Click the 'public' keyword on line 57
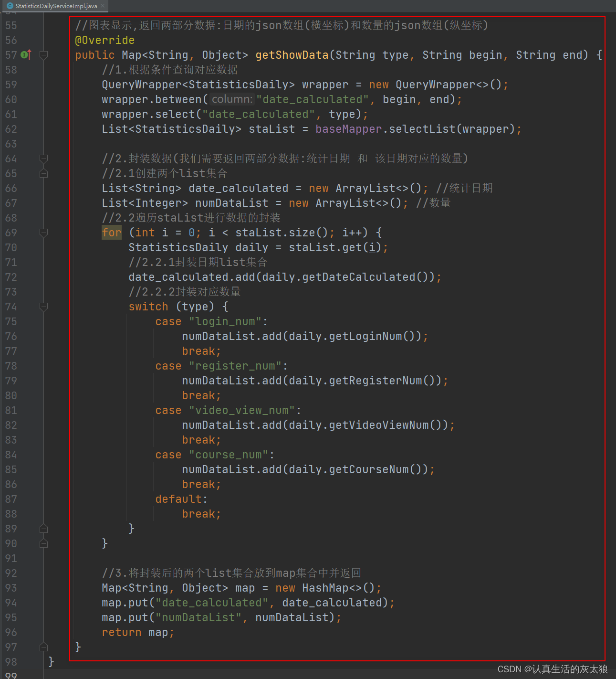 coord(95,55)
